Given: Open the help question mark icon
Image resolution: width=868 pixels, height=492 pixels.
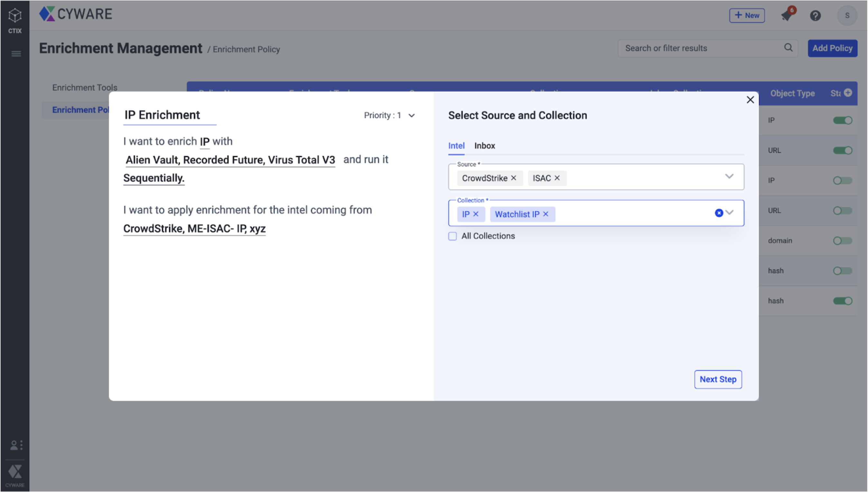Looking at the screenshot, I should pos(815,15).
